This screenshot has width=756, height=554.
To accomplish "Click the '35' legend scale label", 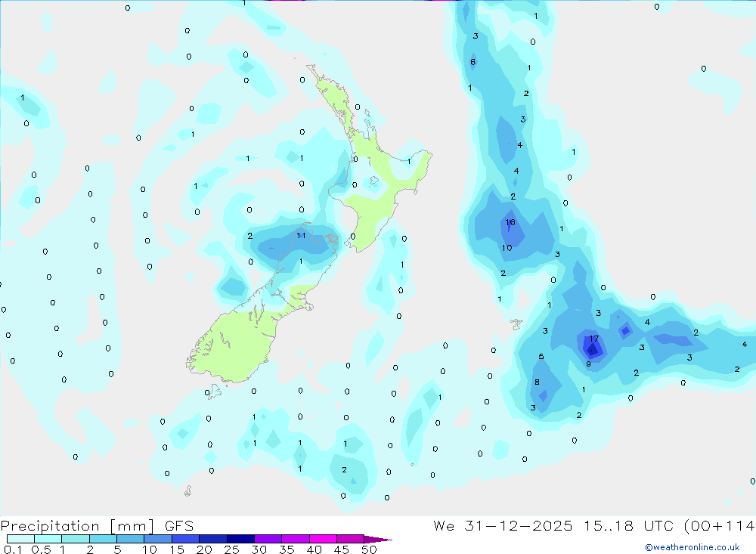I will (287, 549).
